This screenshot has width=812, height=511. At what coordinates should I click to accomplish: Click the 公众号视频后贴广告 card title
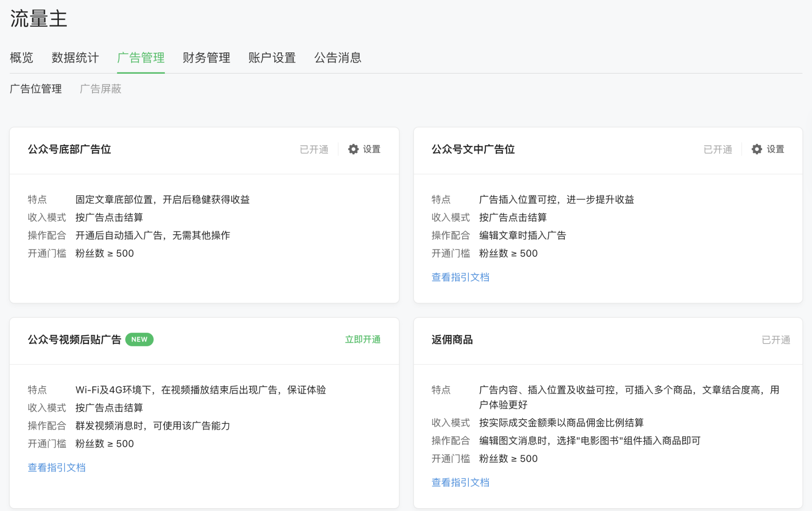74,339
